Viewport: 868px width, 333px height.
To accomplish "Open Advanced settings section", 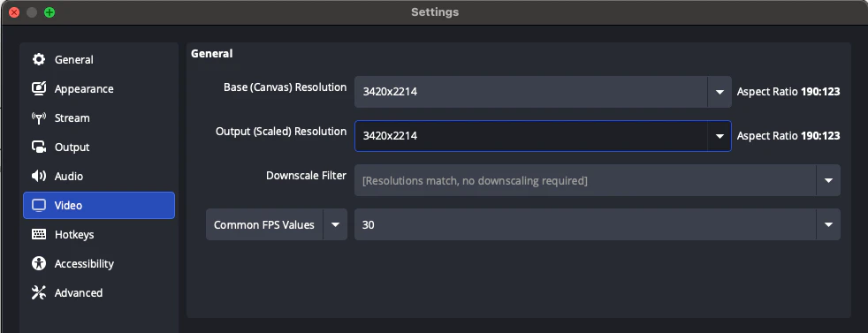I will (98, 292).
